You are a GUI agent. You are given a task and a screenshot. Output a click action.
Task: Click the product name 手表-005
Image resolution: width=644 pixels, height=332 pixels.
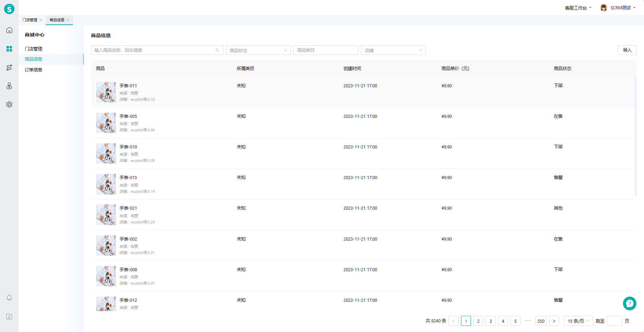(128, 116)
